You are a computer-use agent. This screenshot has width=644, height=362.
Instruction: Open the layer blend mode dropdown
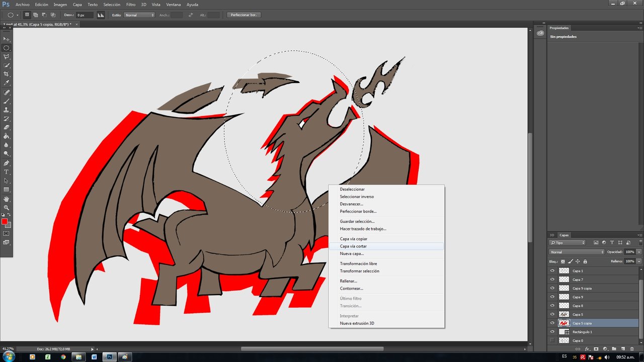point(577,252)
